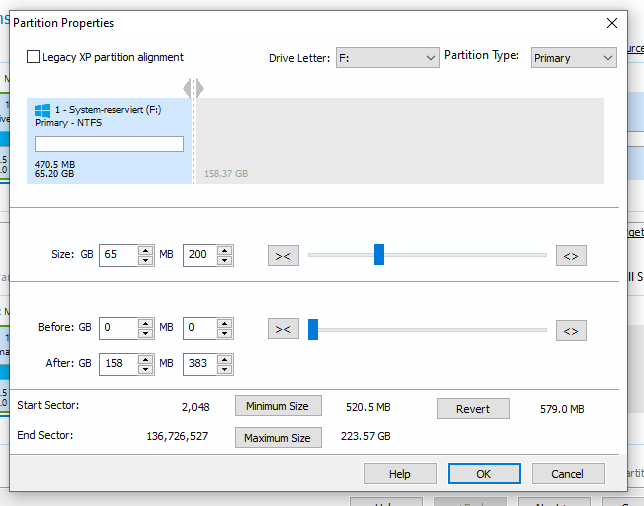Click the After MB input field

click(200, 364)
